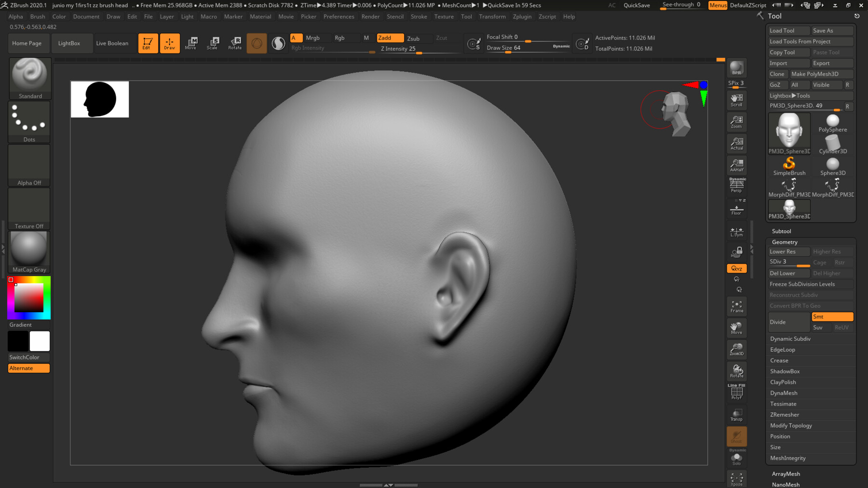Click the LightBox button
Viewport: 868px width, 488px height.
69,43
